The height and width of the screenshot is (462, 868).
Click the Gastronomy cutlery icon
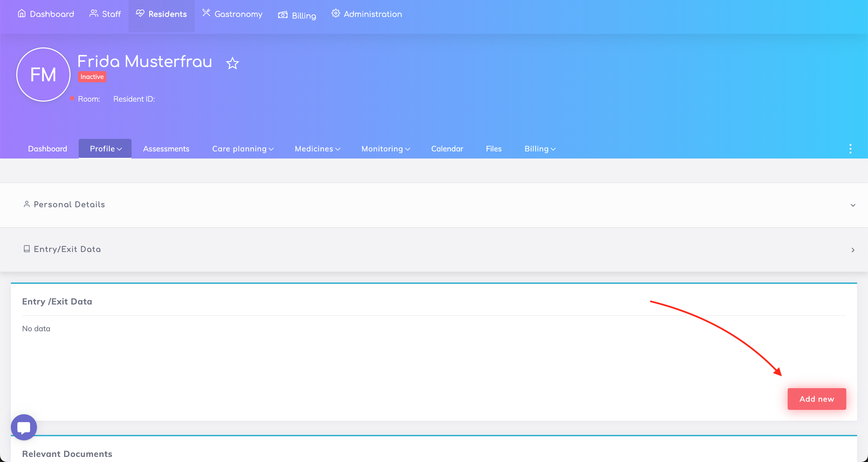point(206,13)
